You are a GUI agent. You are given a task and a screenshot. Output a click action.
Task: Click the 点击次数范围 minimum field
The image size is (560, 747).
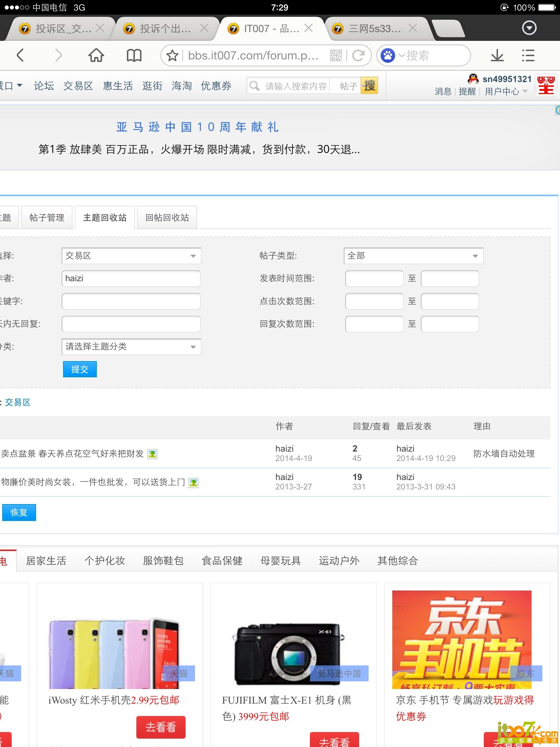pyautogui.click(x=374, y=301)
